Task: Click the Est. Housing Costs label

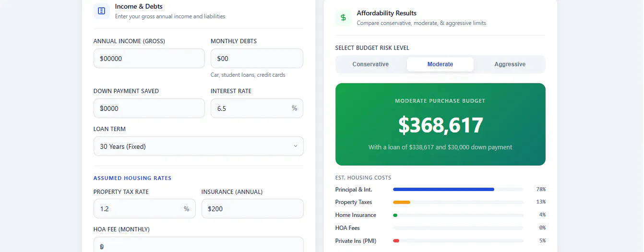Action: pyautogui.click(x=363, y=178)
